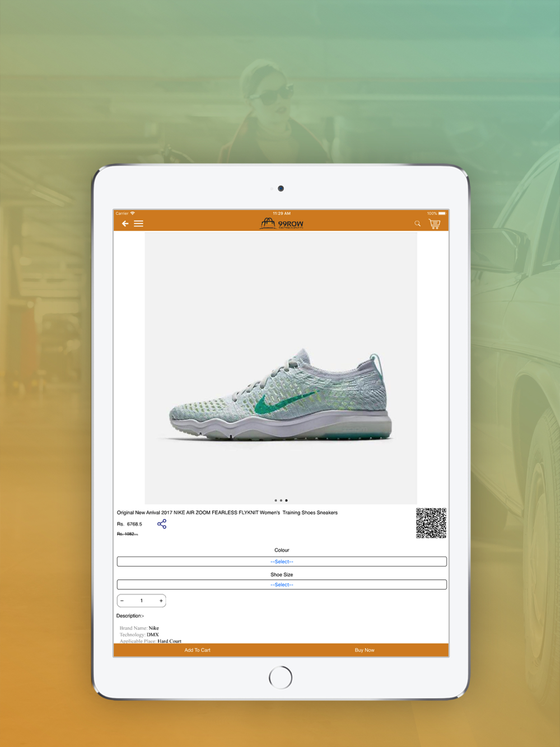This screenshot has height=747, width=560.
Task: Open the Colour select dropdown
Action: 282,562
